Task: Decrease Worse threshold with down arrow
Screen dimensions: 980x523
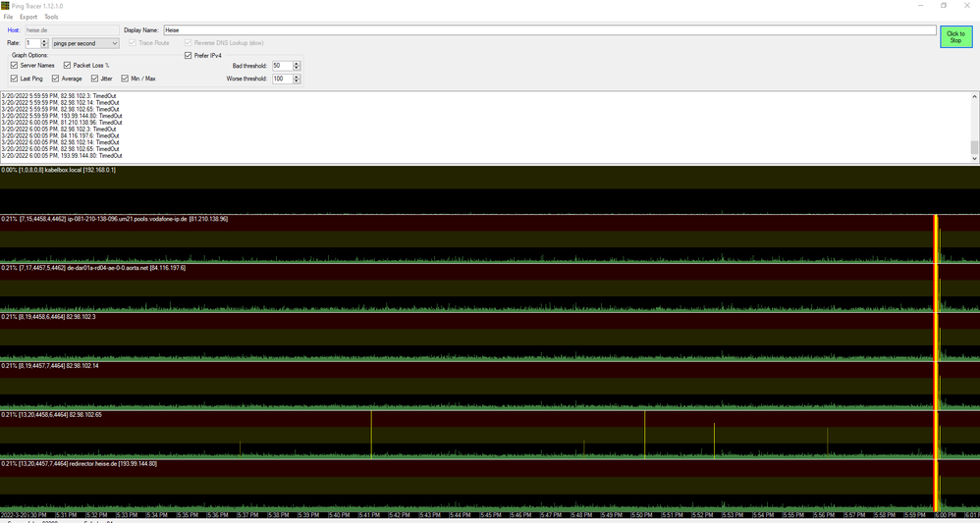Action: pyautogui.click(x=297, y=81)
